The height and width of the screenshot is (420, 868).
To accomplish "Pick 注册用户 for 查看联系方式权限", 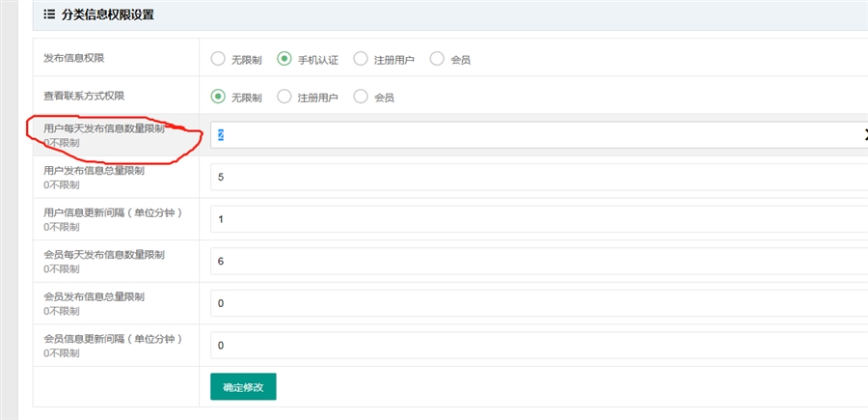I will [x=285, y=97].
